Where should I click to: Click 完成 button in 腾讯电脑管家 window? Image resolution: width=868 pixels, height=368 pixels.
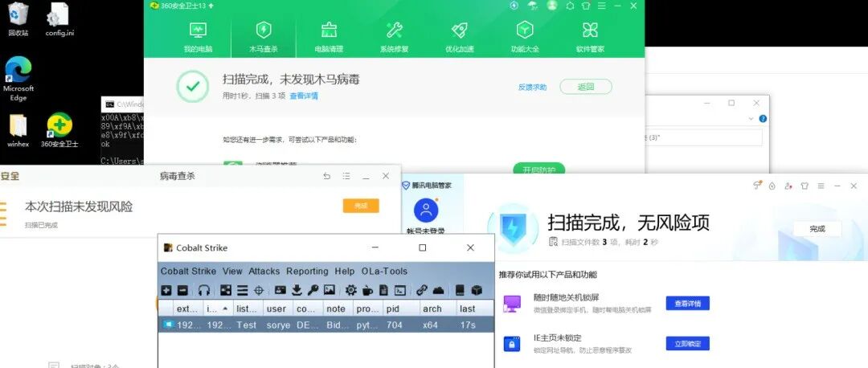tap(817, 228)
